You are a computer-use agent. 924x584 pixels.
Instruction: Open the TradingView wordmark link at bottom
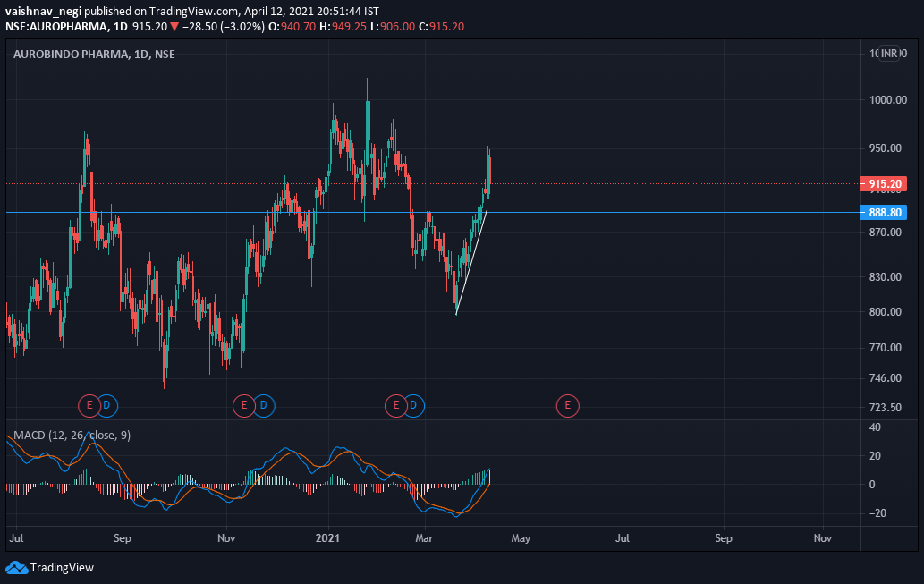pos(62,568)
